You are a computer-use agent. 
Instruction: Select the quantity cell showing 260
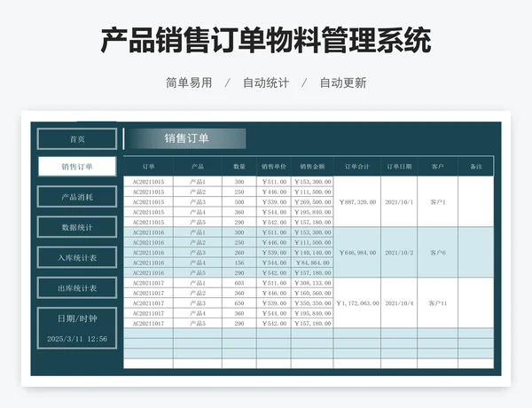[x=239, y=253]
